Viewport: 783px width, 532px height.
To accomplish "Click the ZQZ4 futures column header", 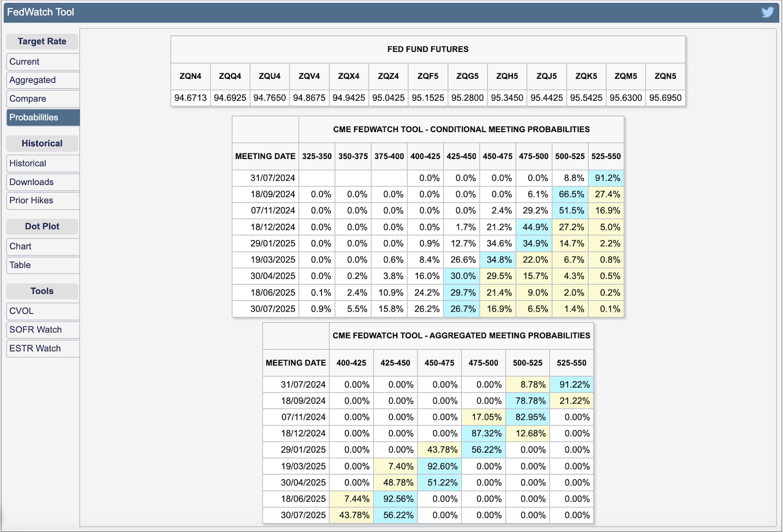I will pyautogui.click(x=389, y=76).
